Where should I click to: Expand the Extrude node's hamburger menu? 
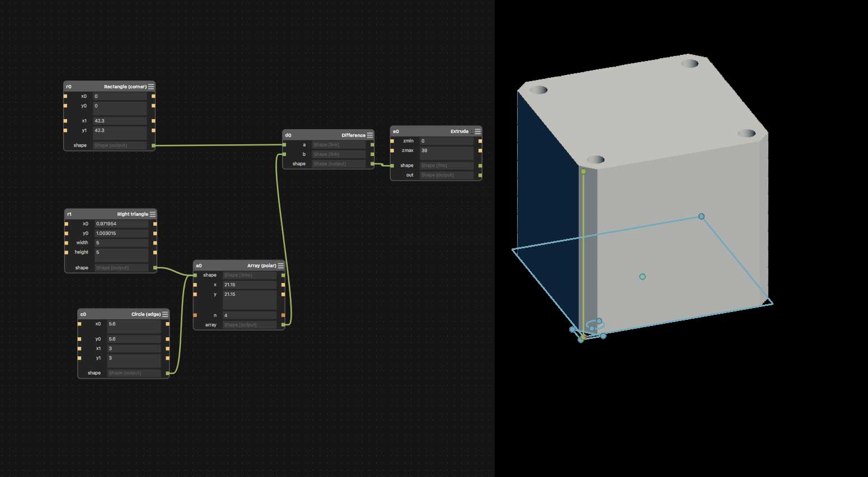coord(477,131)
